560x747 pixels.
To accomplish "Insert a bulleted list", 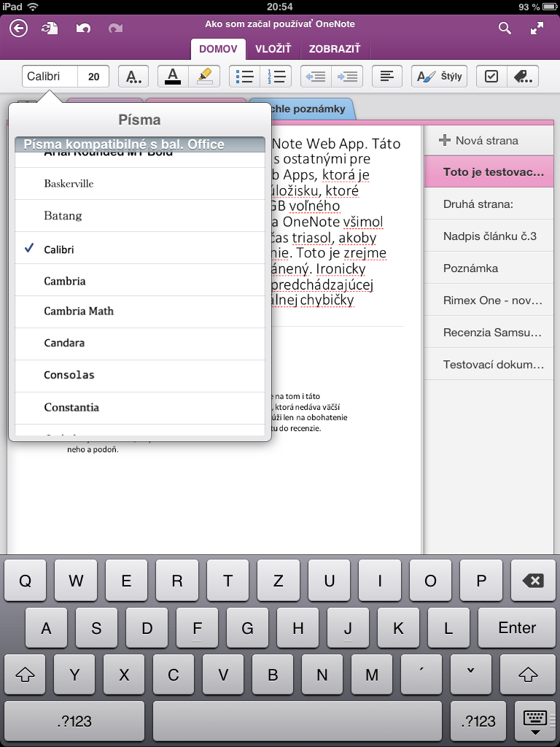I will click(245, 76).
